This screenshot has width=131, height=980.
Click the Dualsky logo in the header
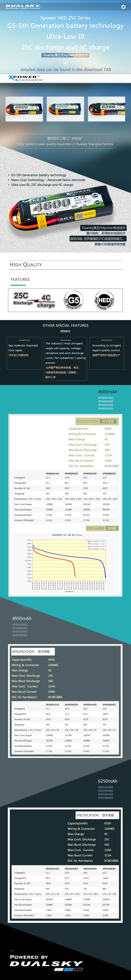[23, 7]
